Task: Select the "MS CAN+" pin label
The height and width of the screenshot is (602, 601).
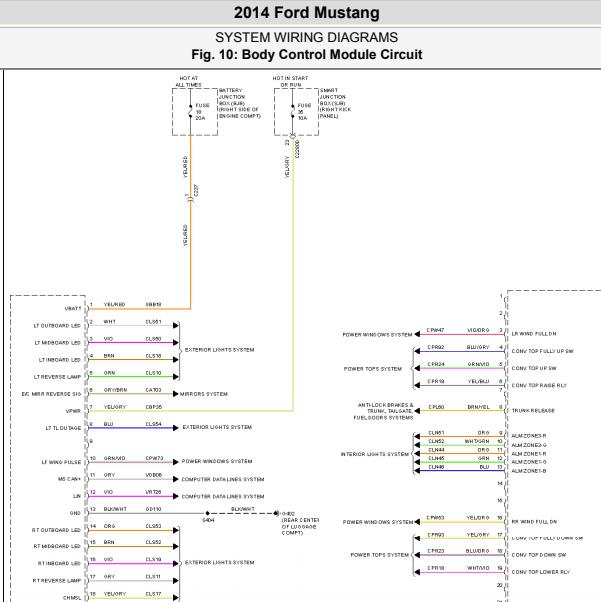Action: click(x=70, y=479)
